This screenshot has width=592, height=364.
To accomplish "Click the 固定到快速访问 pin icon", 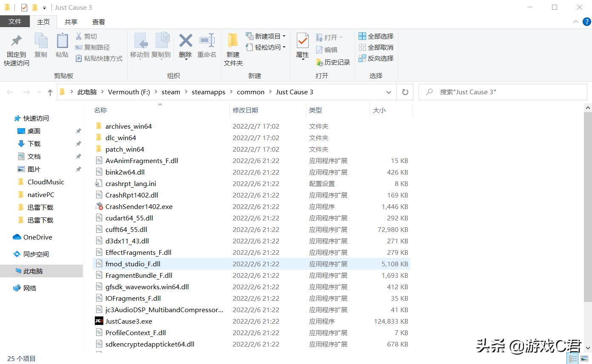I will coord(17,41).
